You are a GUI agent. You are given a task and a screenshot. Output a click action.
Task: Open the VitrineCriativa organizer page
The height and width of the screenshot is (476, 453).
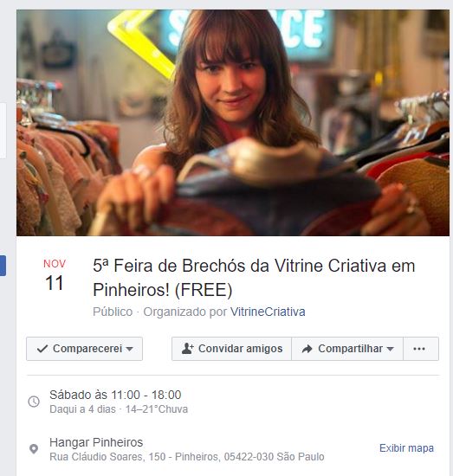pos(268,312)
